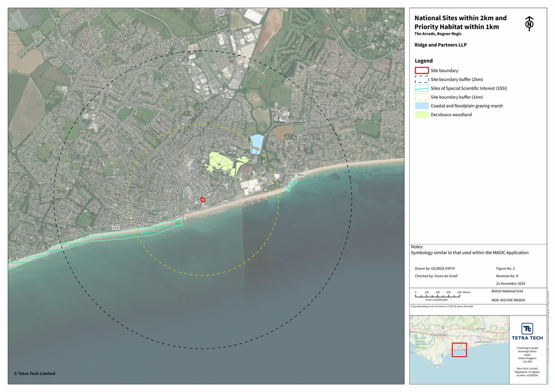This screenshot has width=555, height=392.
Task: Click the 'Figure No. 3' text
Action: [505, 269]
